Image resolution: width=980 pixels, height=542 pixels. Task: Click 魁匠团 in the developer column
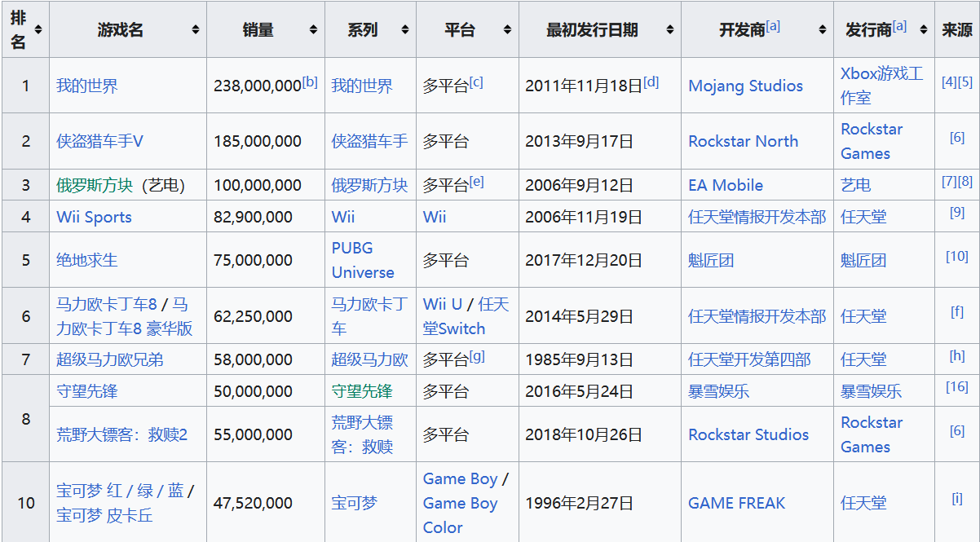tap(711, 260)
